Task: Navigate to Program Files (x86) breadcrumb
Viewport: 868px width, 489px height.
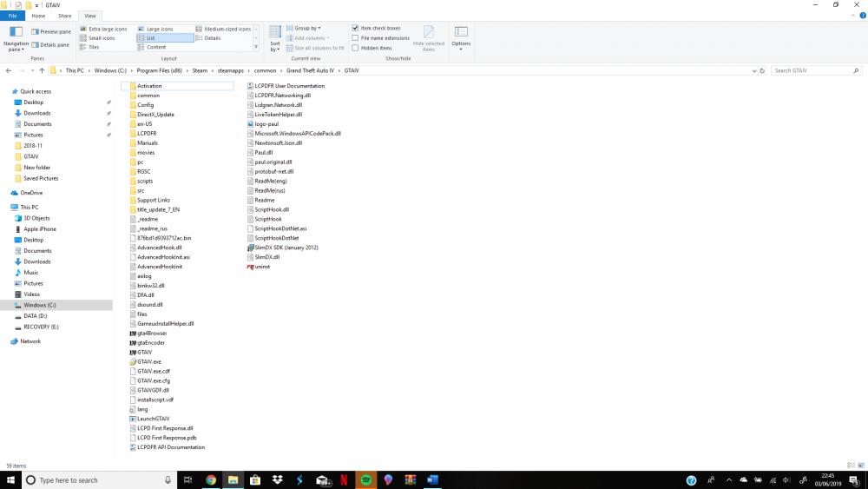Action: coord(160,71)
